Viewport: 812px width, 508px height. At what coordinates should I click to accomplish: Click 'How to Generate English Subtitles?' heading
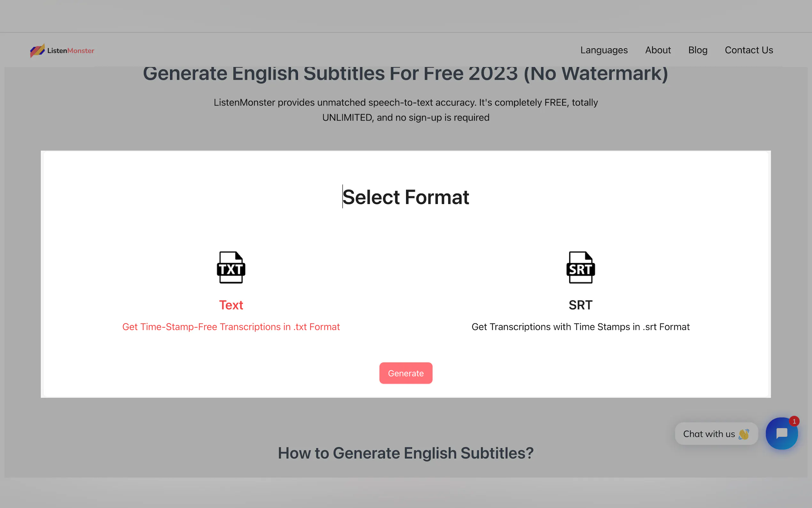pyautogui.click(x=405, y=453)
